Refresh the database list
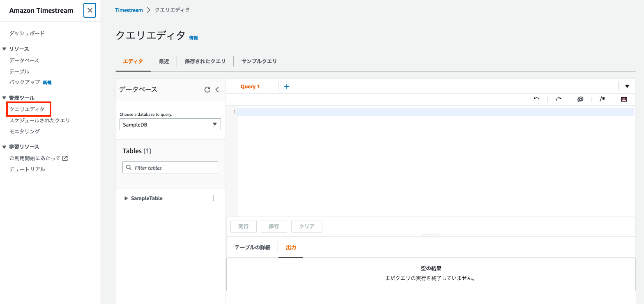 point(207,90)
